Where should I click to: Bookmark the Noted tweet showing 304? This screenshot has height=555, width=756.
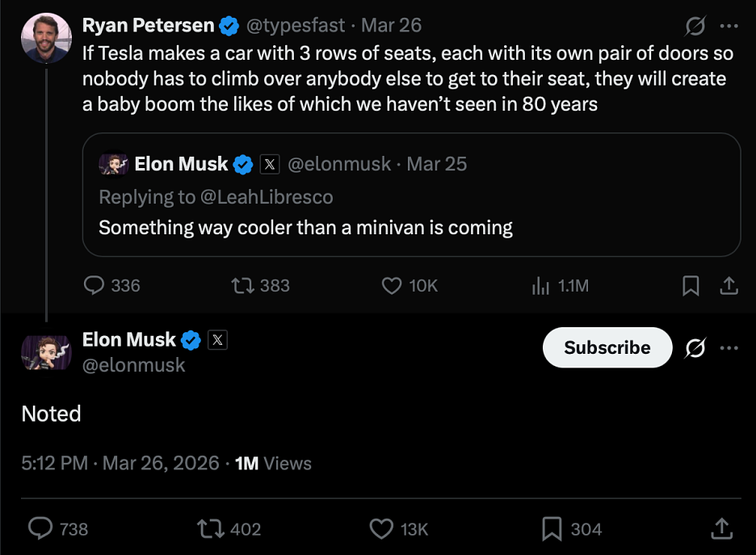tap(552, 528)
